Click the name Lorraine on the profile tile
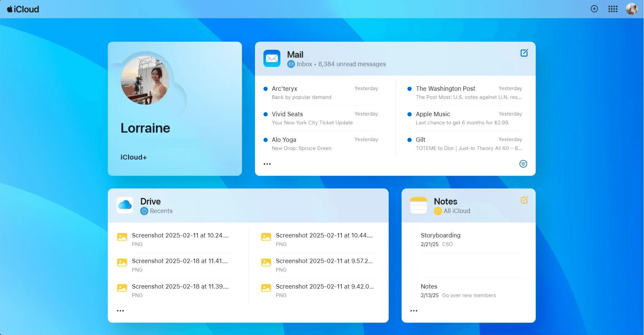This screenshot has width=644, height=335. click(x=145, y=128)
